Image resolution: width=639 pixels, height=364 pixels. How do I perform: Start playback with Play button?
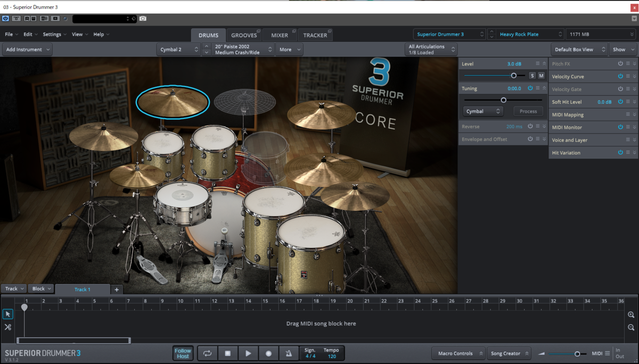248,353
